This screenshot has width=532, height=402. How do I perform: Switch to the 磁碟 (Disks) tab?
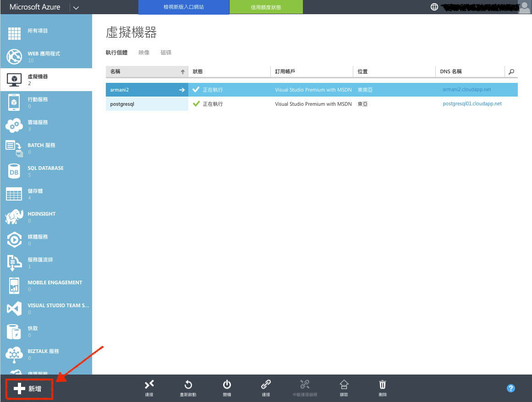tap(165, 52)
